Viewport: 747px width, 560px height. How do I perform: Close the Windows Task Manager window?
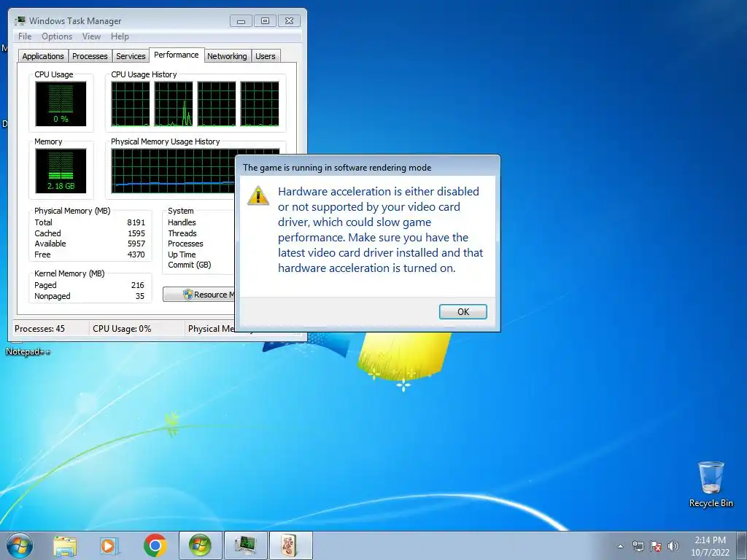click(x=289, y=21)
